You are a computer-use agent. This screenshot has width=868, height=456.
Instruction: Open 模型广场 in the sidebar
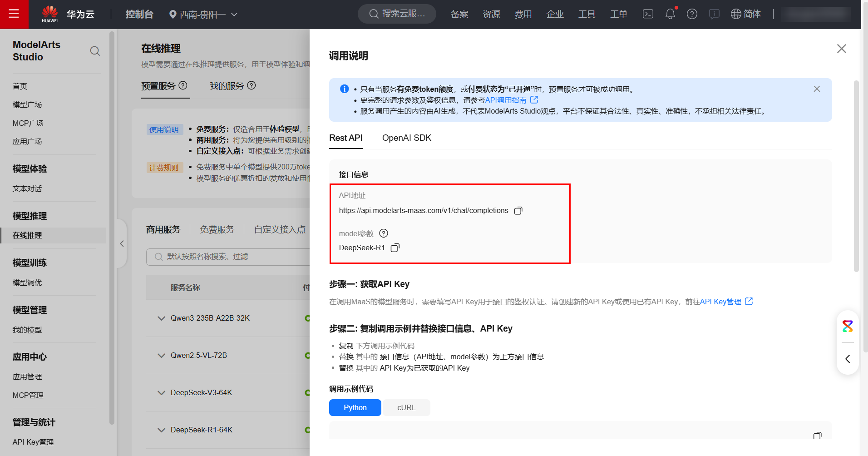(27, 105)
